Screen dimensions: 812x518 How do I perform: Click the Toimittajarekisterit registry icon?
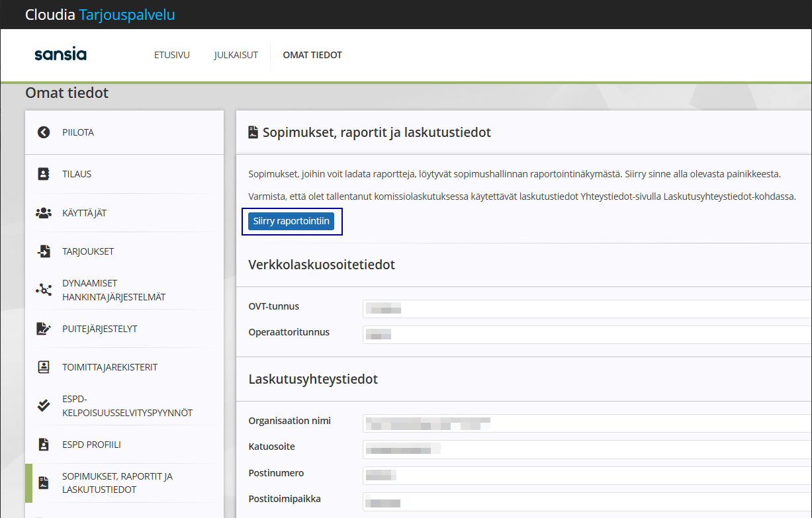point(44,367)
